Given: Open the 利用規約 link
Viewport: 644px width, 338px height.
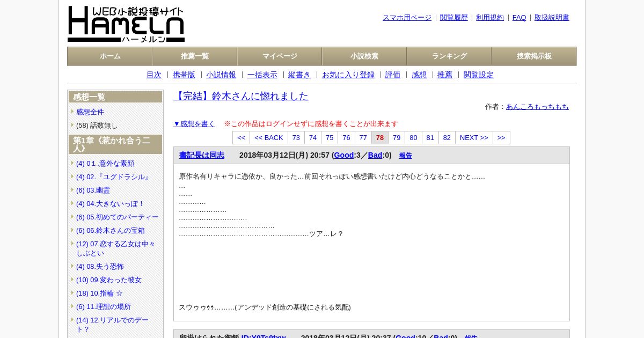Looking at the screenshot, I should pyautogui.click(x=490, y=18).
